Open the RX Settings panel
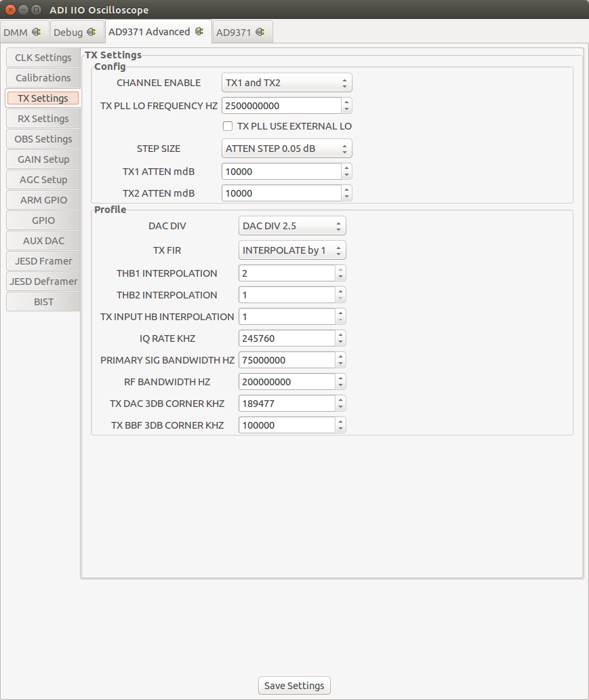This screenshot has height=700, width=589. point(43,118)
